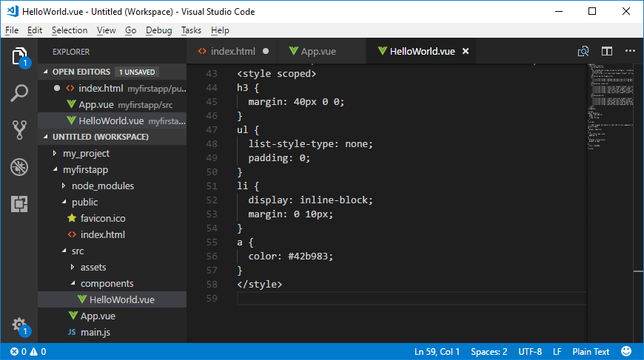
Task: Click the star icon beside favicon.ico
Action: click(x=72, y=218)
